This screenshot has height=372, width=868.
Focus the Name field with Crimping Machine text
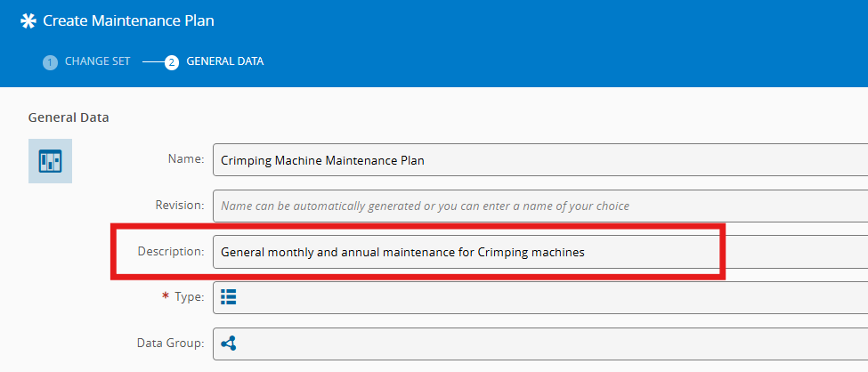534,160
